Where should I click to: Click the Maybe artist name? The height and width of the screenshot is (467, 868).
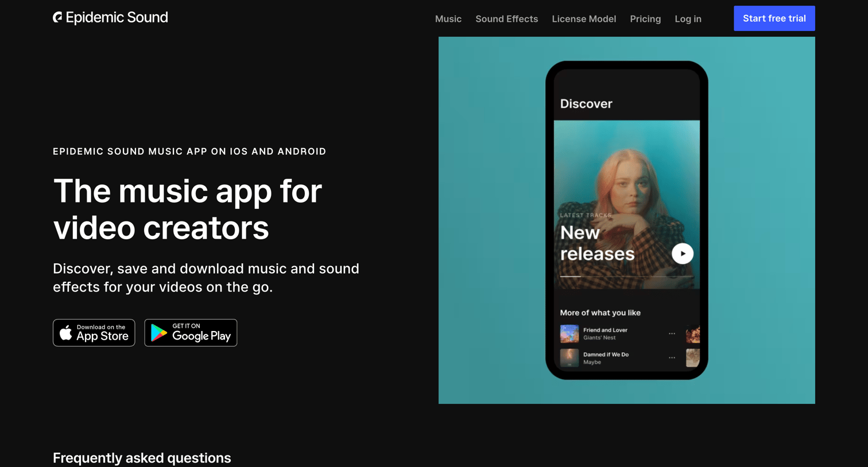pos(592,363)
